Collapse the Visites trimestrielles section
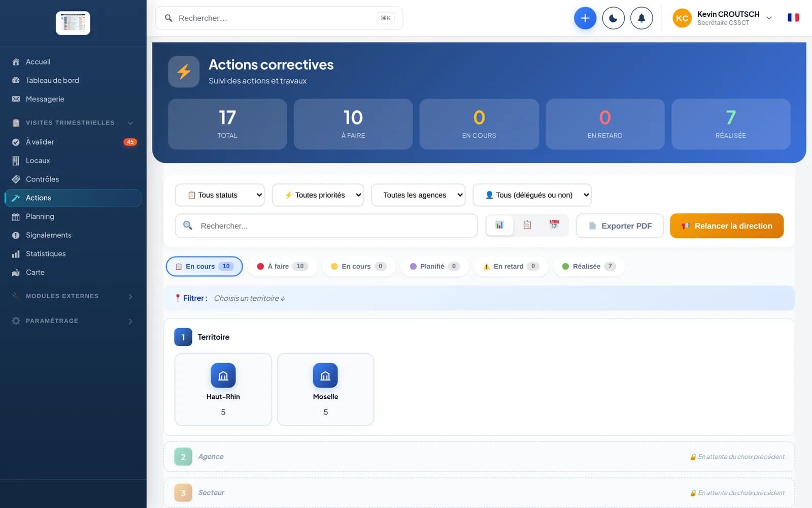812x508 pixels. coord(130,123)
